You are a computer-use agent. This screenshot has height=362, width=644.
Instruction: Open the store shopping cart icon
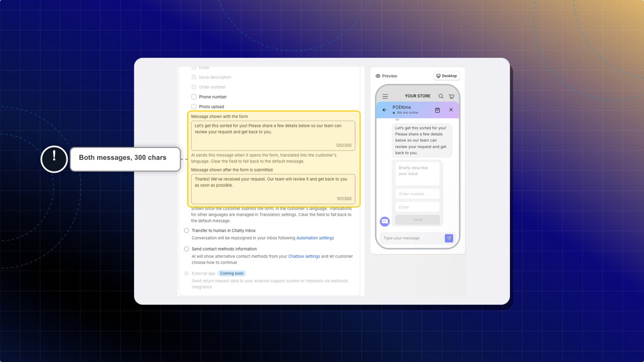pos(451,97)
